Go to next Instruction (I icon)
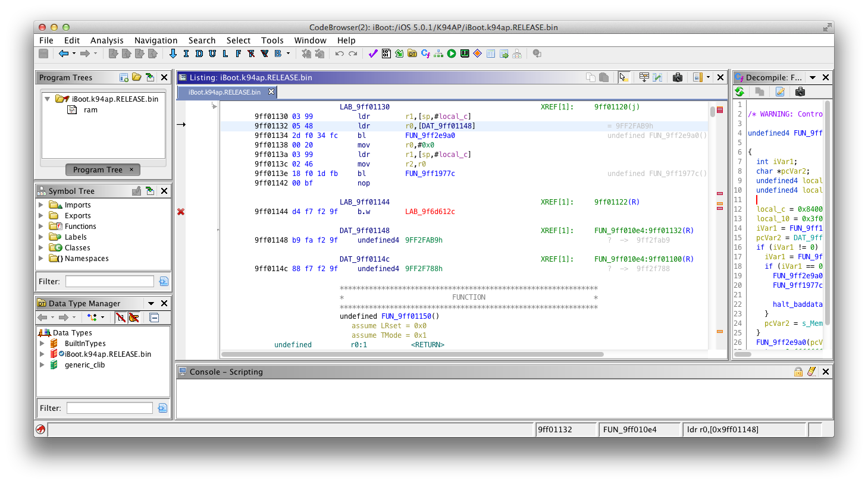The width and height of the screenshot is (868, 484). 186,54
